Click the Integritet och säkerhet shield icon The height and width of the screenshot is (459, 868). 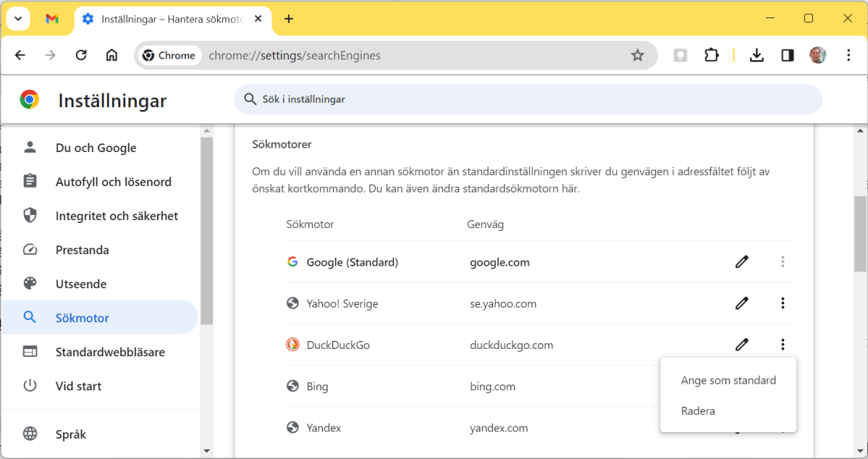tap(30, 215)
